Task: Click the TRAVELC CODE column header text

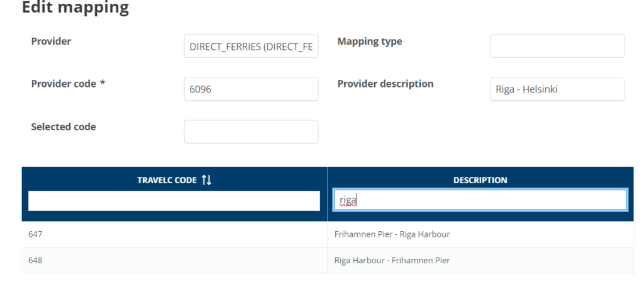Action: 167,180
